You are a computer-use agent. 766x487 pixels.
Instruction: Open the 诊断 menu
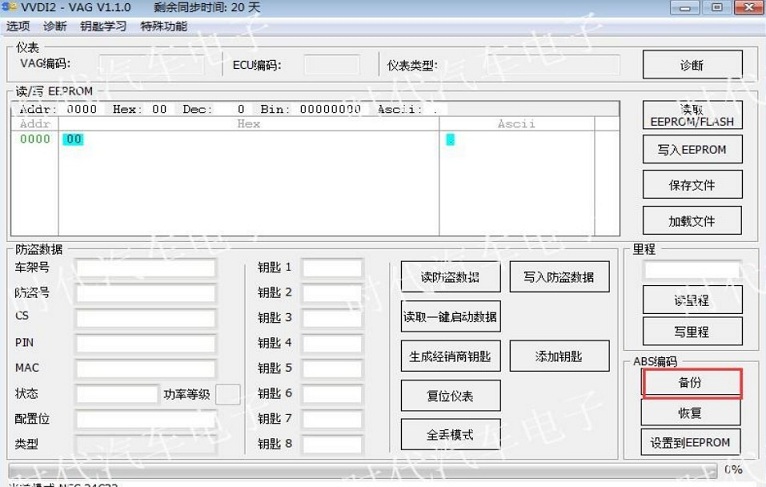[x=55, y=26]
